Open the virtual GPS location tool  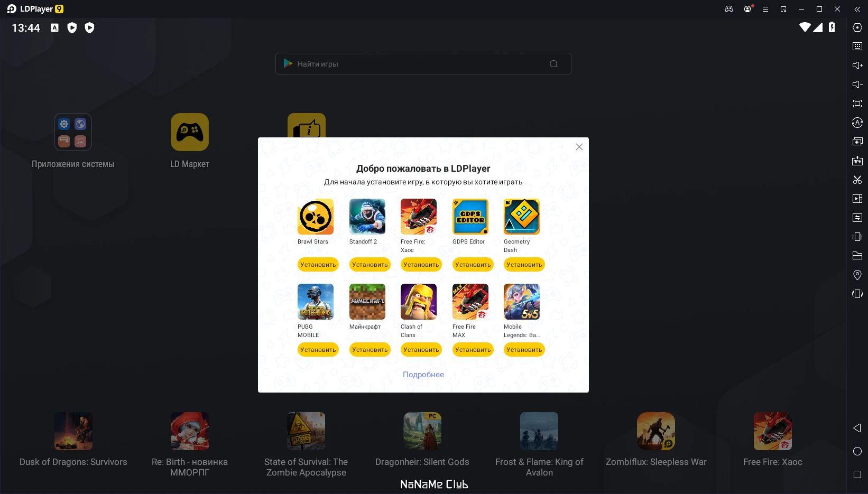[x=857, y=275]
